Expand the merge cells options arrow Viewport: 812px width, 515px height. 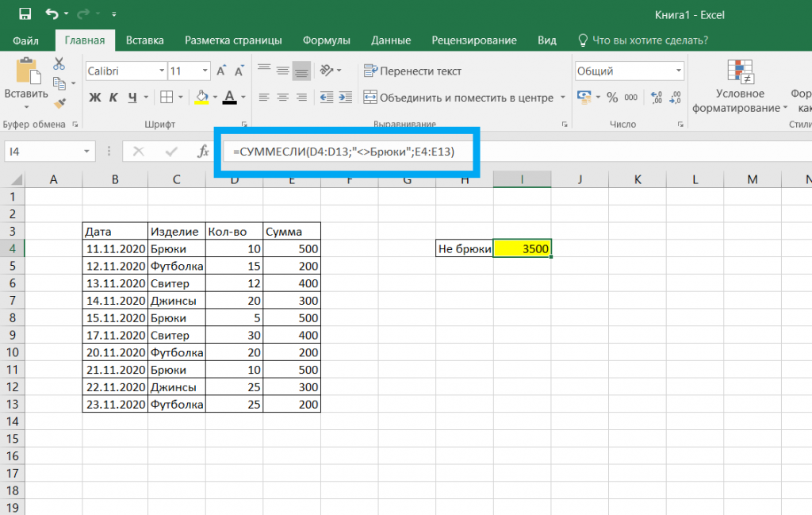click(563, 98)
